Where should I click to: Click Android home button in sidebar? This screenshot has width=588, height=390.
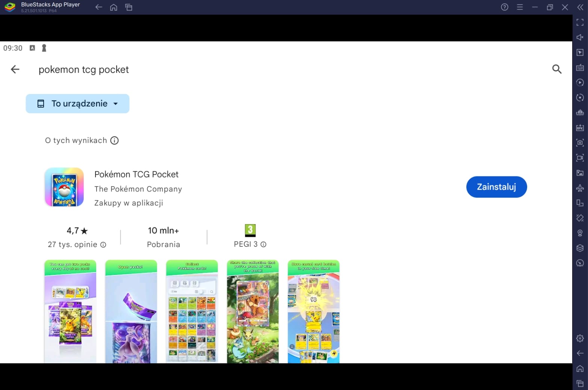(x=580, y=369)
